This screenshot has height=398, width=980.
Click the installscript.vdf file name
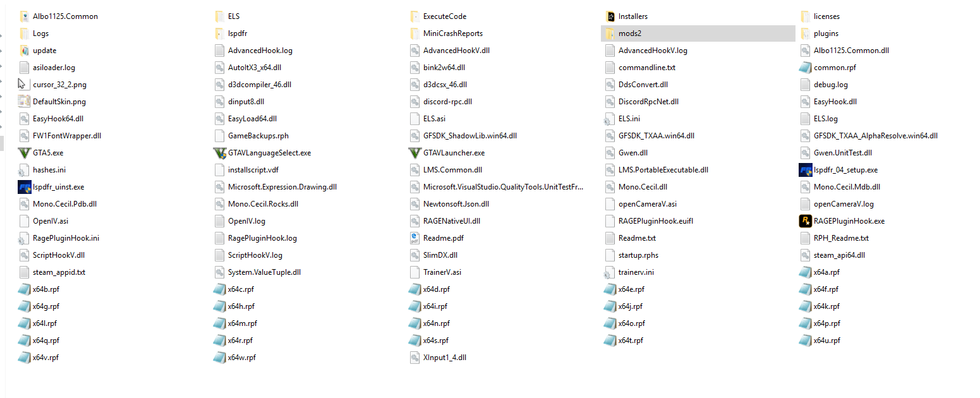(253, 170)
